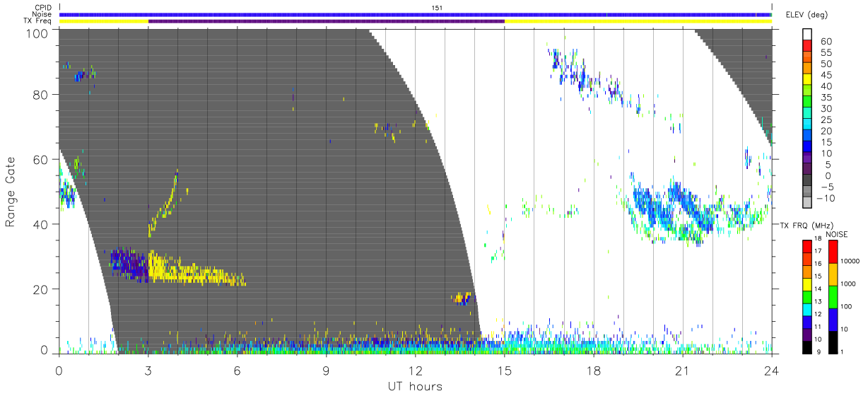868x401 pixels.
Task: Click the ELEV (deg) legend title
Action: (x=807, y=14)
